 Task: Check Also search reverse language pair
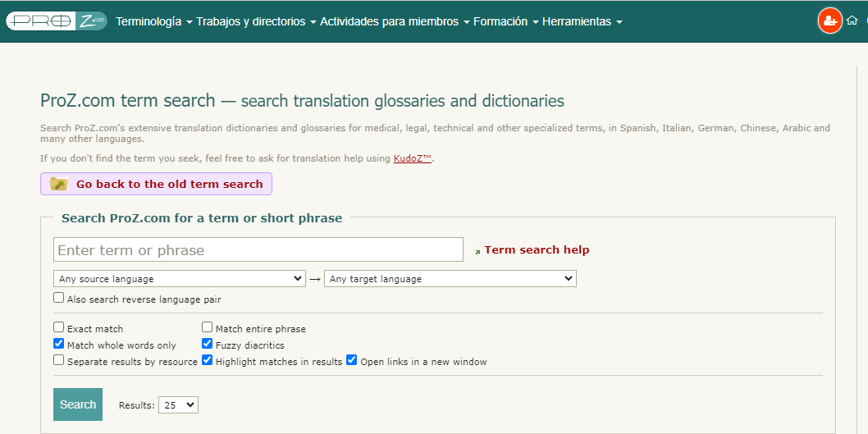point(59,299)
